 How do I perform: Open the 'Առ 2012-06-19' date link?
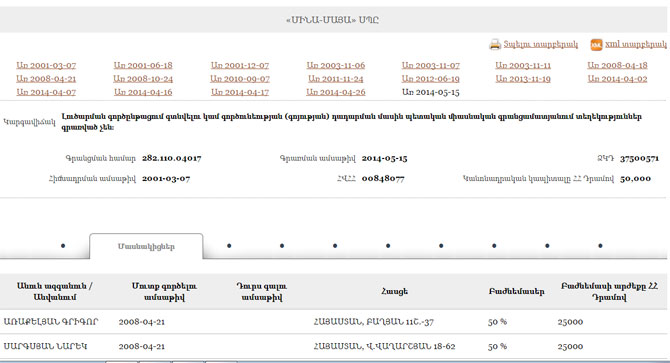click(431, 79)
